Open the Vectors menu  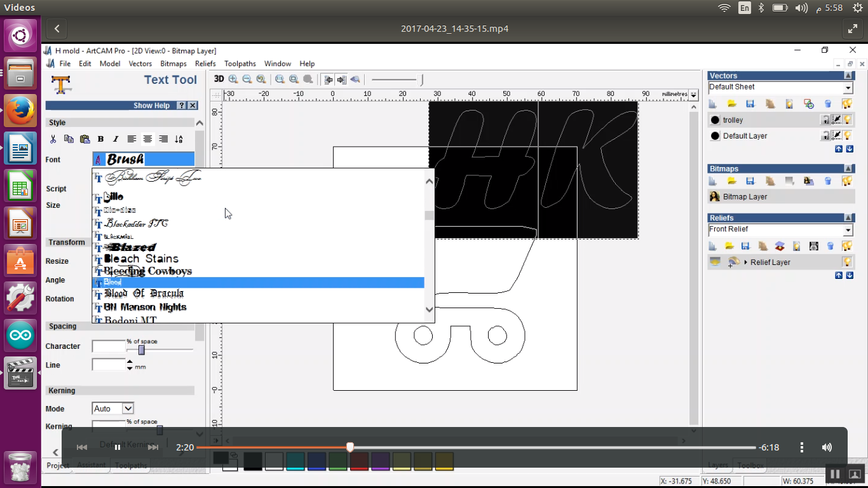pyautogui.click(x=140, y=64)
